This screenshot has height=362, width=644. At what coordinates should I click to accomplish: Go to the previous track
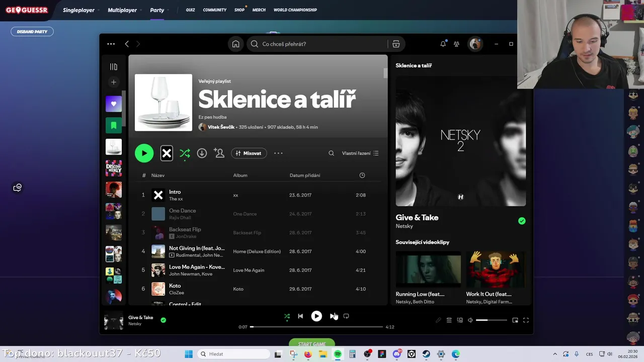click(300, 316)
